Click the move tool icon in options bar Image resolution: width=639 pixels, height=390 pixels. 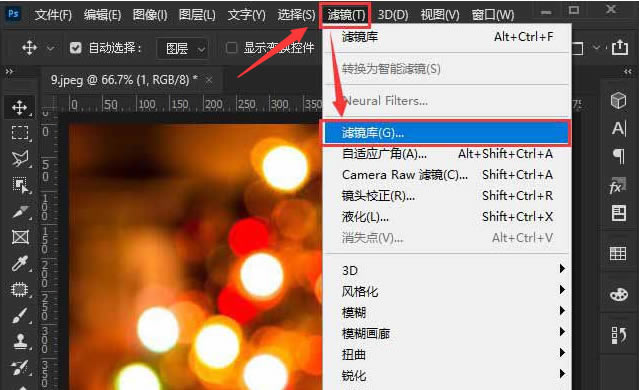(x=30, y=48)
